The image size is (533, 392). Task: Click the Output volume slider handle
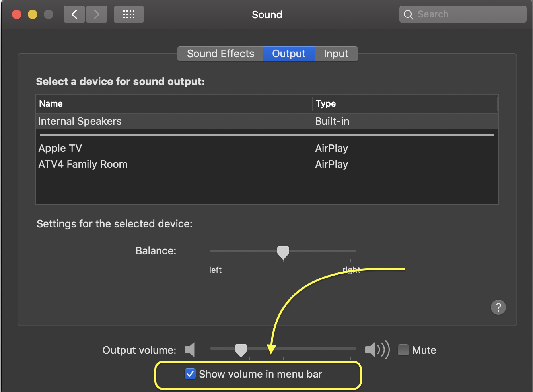coord(241,349)
